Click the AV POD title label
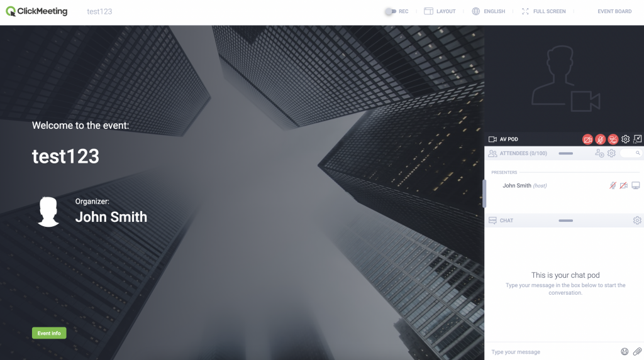Image resolution: width=644 pixels, height=360 pixels. [509, 139]
